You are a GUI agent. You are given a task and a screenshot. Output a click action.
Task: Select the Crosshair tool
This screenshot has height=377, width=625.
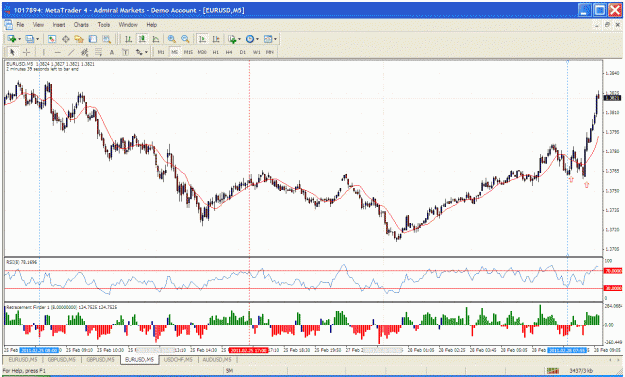(26, 52)
